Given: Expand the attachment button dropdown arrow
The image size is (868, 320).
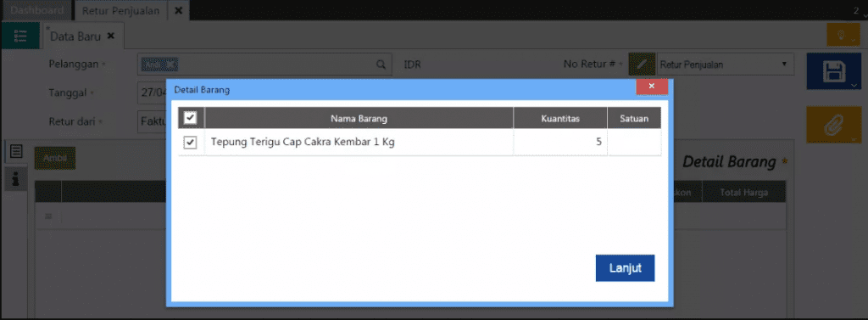Looking at the screenshot, I should [x=854, y=139].
